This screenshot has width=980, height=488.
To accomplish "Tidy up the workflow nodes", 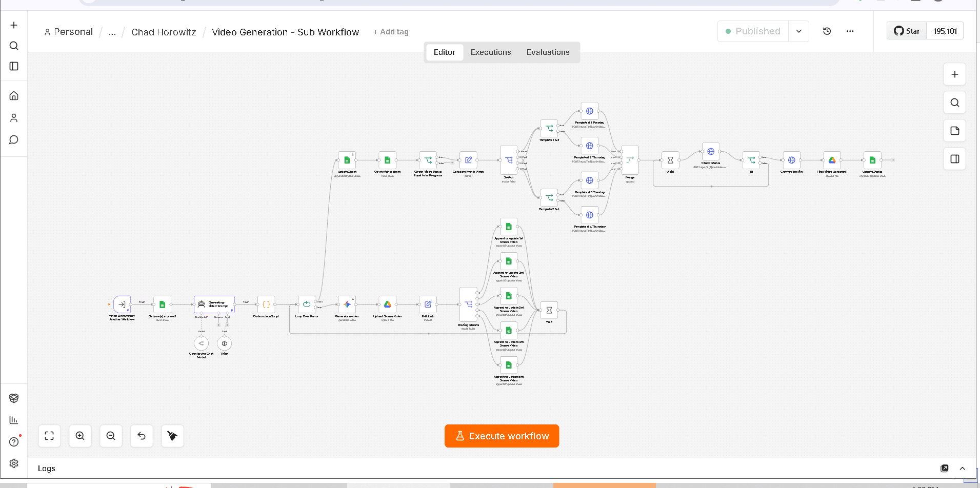I will (172, 436).
